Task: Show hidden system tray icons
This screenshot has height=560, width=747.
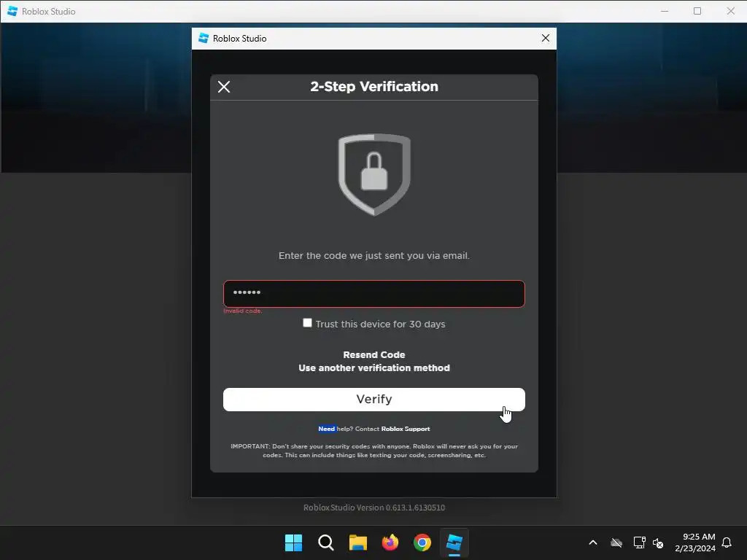Action: [x=593, y=542]
